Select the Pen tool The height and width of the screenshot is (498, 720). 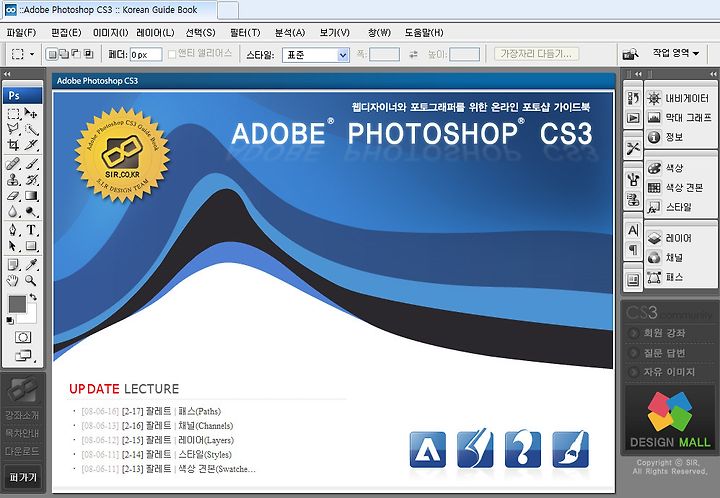click(x=14, y=230)
